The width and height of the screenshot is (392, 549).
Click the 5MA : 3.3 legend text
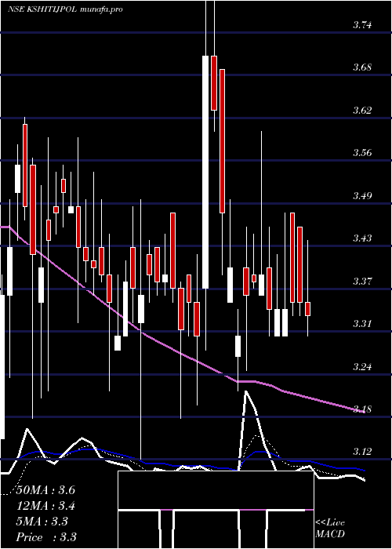(x=42, y=522)
